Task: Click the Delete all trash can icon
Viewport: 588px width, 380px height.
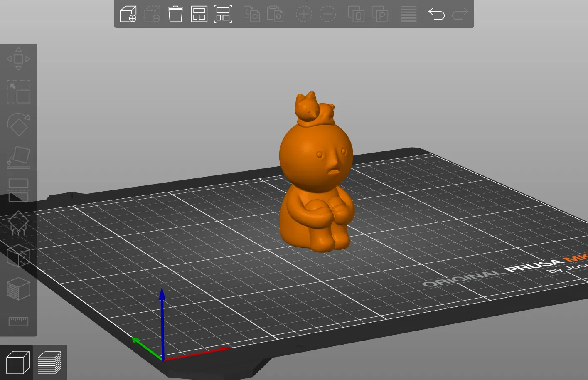Action: pos(175,14)
